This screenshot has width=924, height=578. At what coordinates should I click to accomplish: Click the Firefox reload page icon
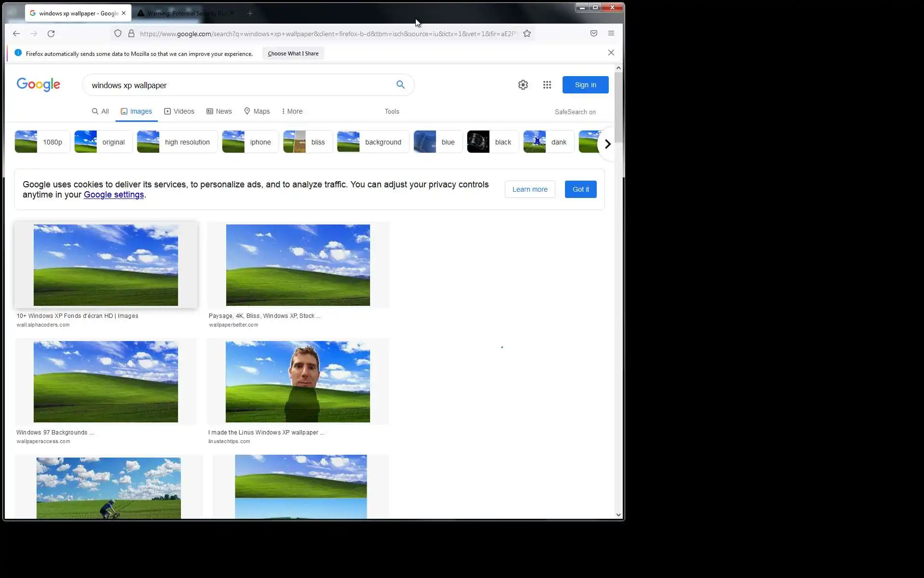[x=51, y=34]
